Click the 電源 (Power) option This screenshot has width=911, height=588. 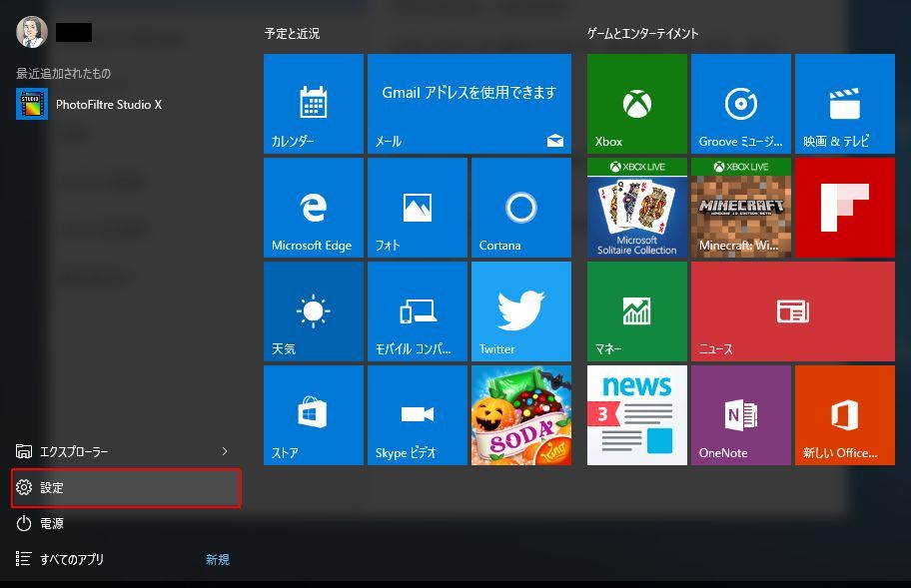click(52, 524)
